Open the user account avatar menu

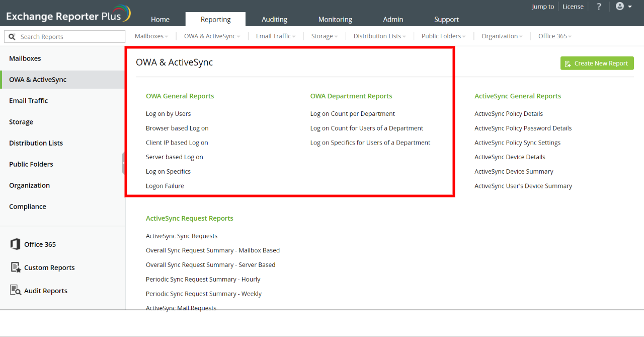[624, 7]
